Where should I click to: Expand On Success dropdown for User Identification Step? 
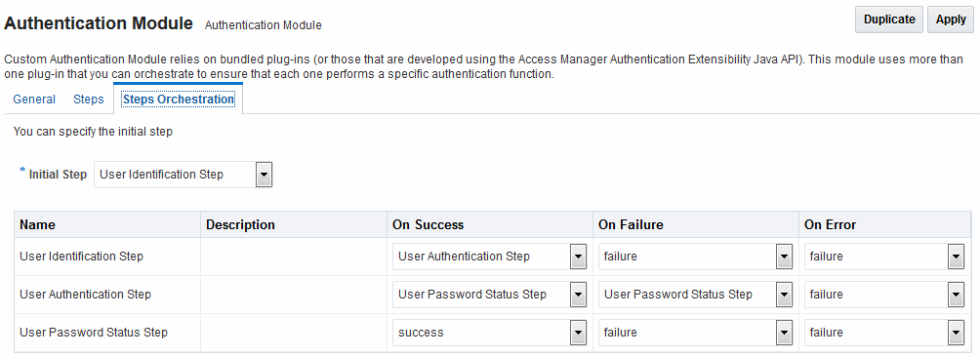(578, 257)
